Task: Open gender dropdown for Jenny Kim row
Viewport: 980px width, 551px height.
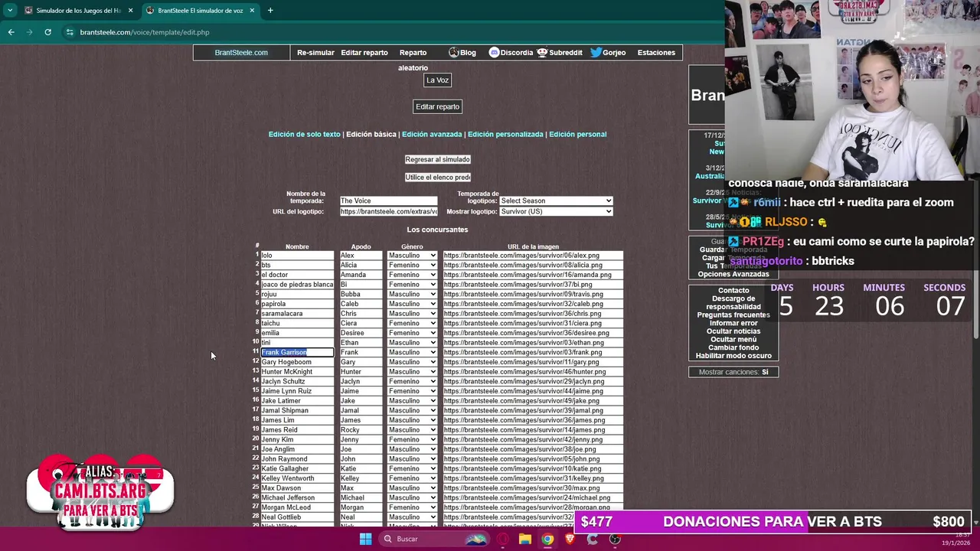Action: coord(412,440)
